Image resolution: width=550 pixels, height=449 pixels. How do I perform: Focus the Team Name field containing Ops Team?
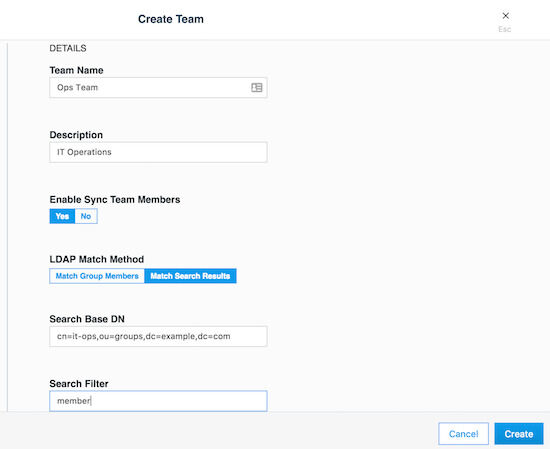tap(158, 87)
